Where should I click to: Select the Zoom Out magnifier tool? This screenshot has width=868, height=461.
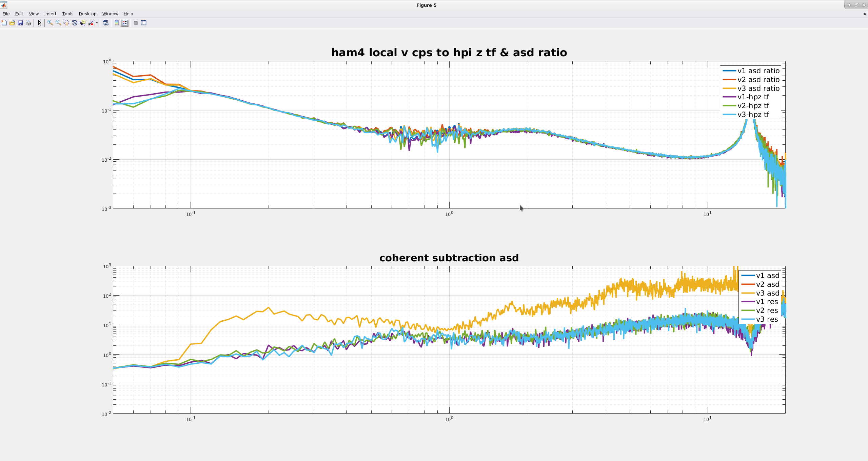click(58, 23)
